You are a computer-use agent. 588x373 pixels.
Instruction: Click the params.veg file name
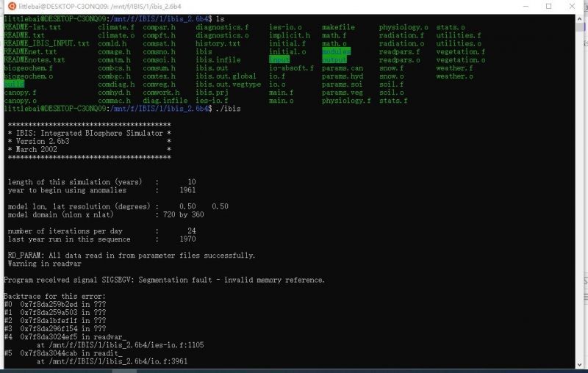342,93
